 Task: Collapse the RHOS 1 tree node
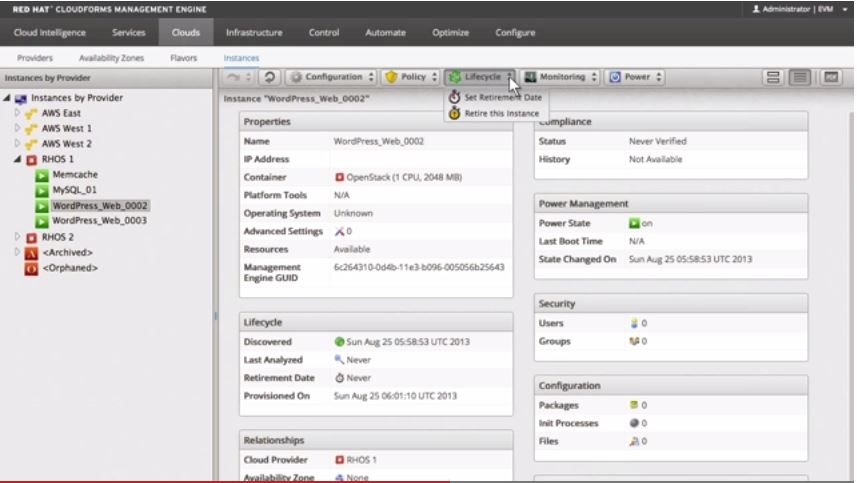click(17, 159)
